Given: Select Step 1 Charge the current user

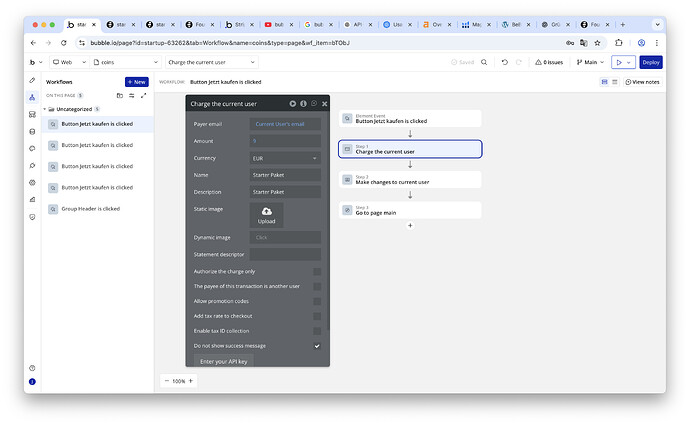Looking at the screenshot, I should point(410,149).
